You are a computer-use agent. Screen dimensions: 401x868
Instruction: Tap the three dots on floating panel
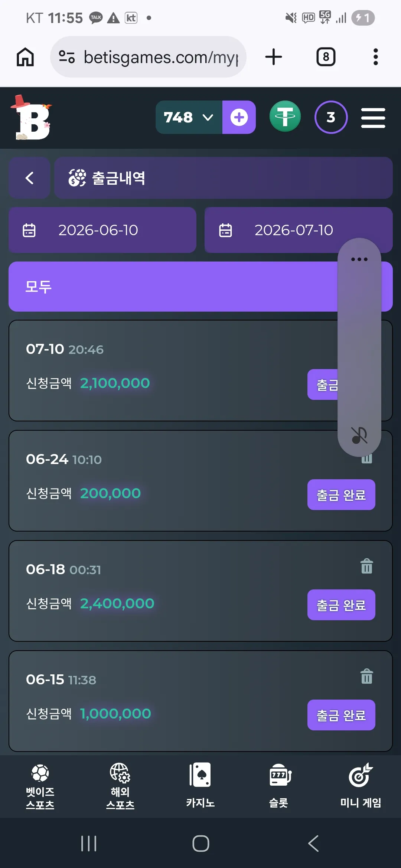[x=359, y=259]
